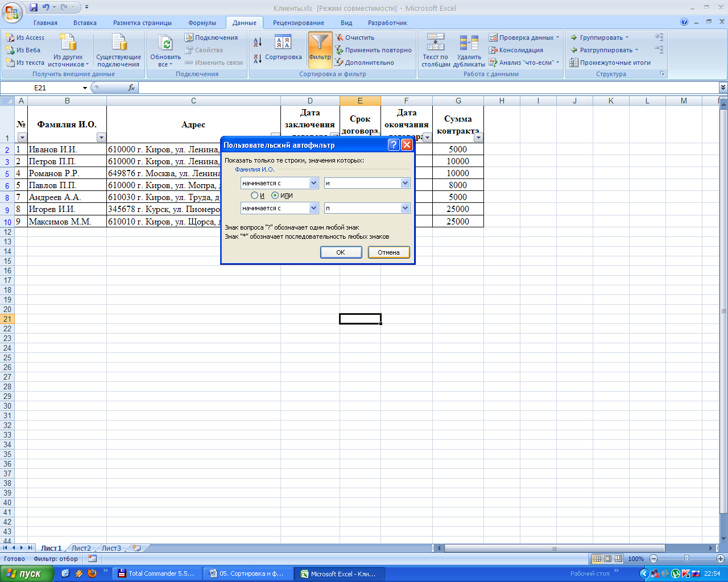
Task: Open Name Box dropdown arrow
Action: (x=85, y=88)
